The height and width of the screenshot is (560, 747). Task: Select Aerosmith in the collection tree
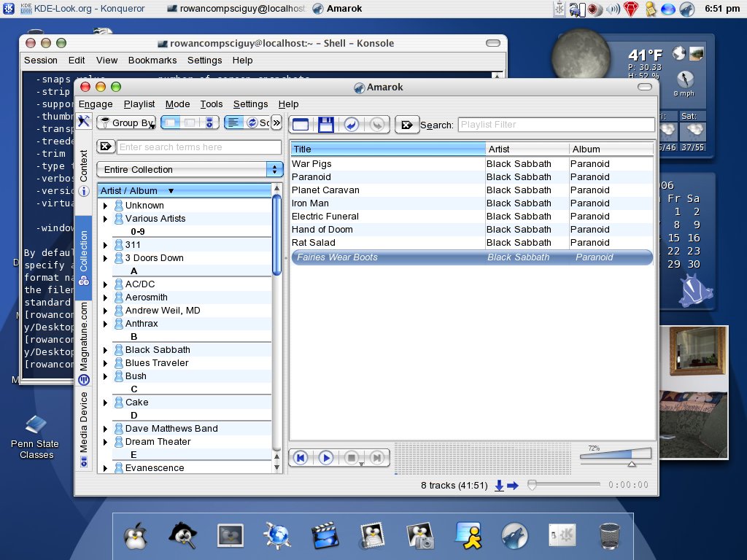[146, 297]
